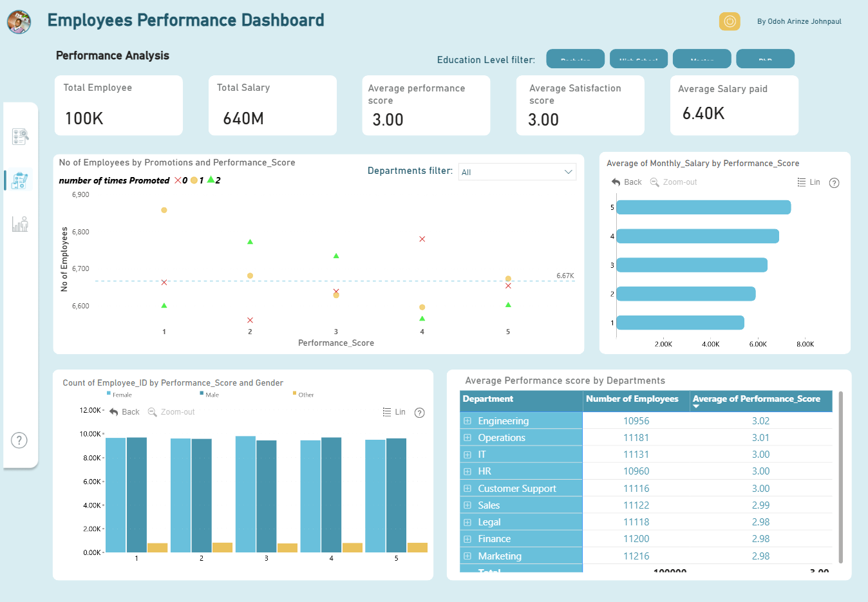Expand the Marketing department row
868x602 pixels.
(467, 556)
